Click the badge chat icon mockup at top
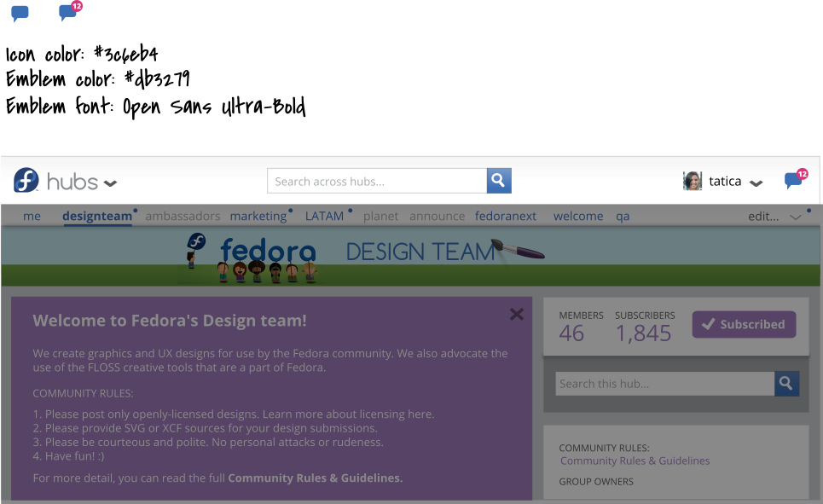This screenshot has width=823, height=504. [x=70, y=11]
